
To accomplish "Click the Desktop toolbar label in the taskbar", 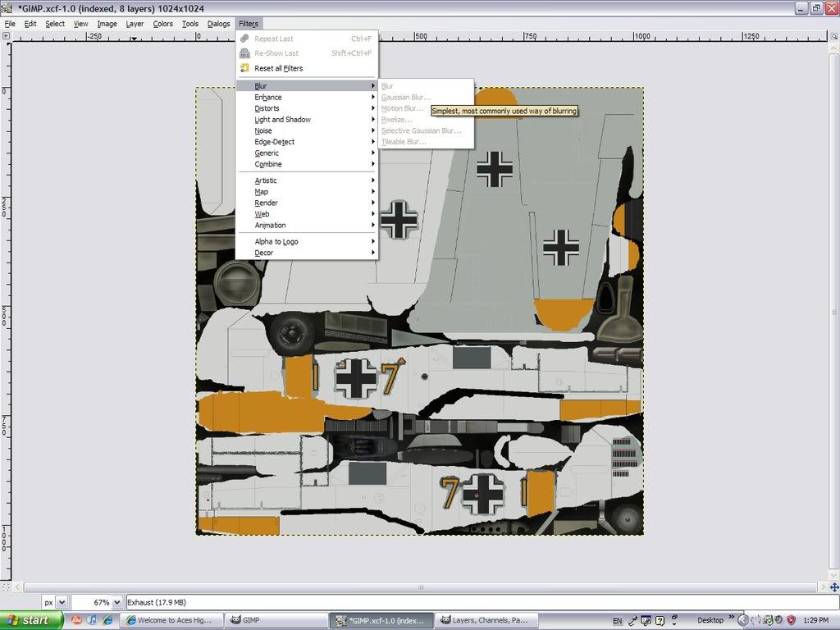I will coord(710,620).
